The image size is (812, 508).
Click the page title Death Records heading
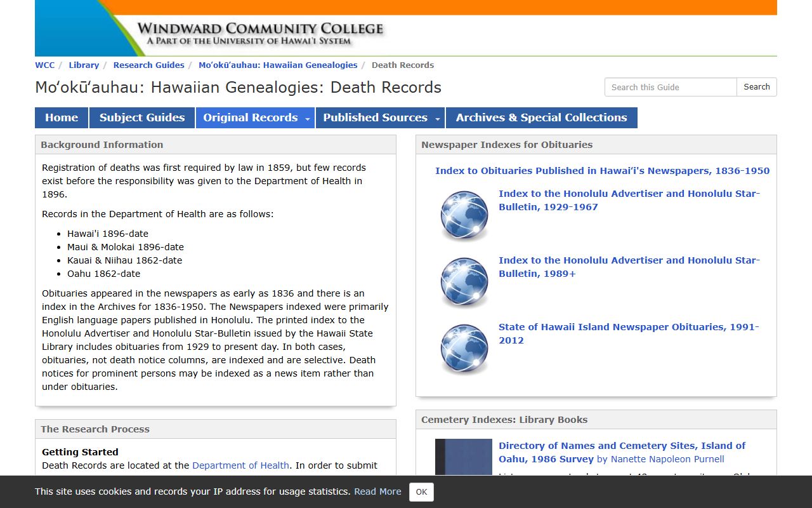pyautogui.click(x=238, y=87)
